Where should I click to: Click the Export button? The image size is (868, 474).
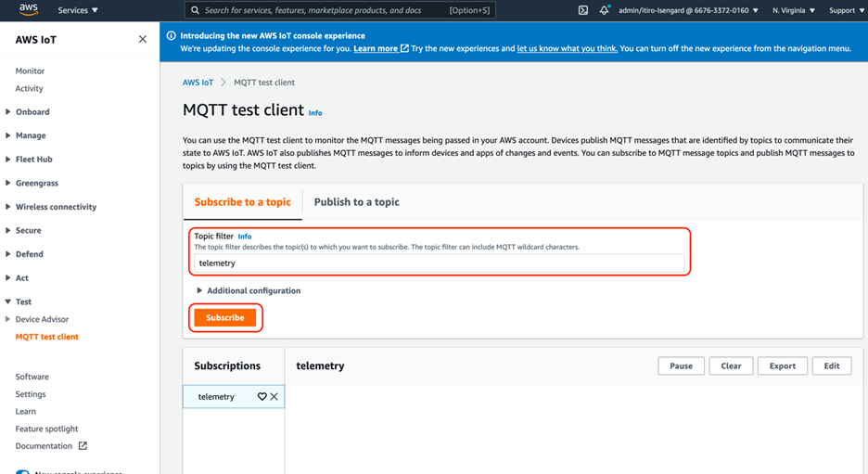click(782, 366)
